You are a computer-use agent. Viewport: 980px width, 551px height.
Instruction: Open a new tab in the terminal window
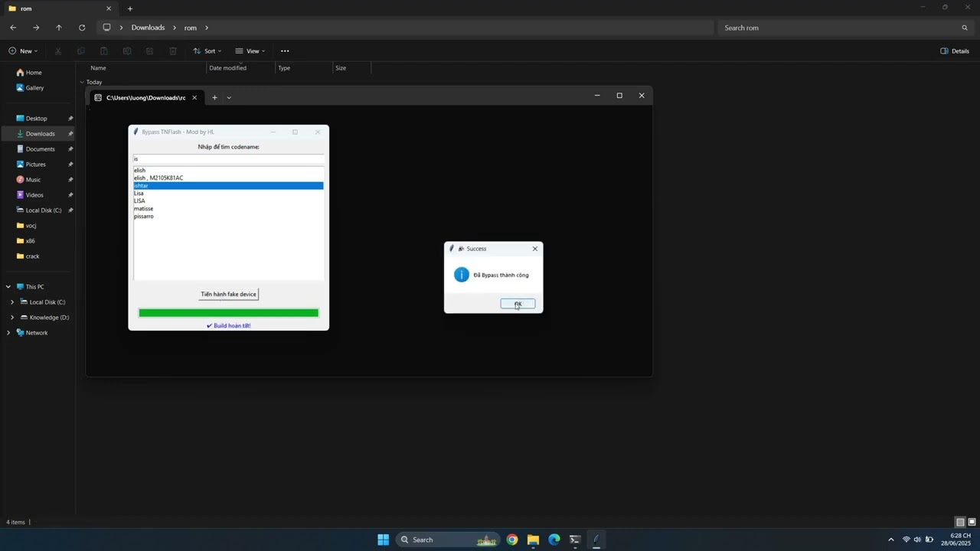214,97
